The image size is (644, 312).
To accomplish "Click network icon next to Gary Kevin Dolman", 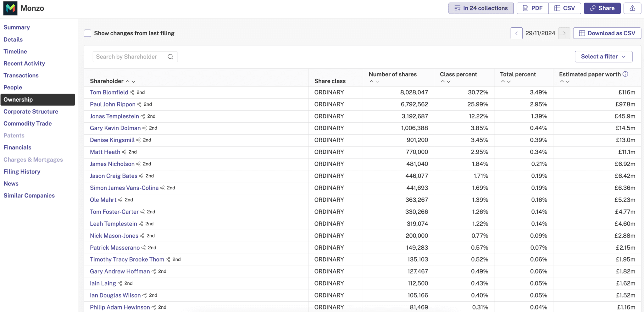I will coord(145,128).
